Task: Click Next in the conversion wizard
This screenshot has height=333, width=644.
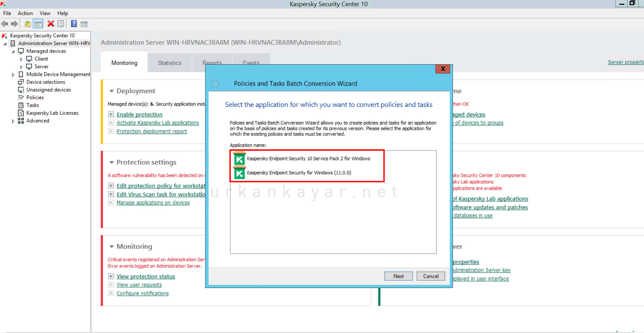Action: click(x=398, y=276)
